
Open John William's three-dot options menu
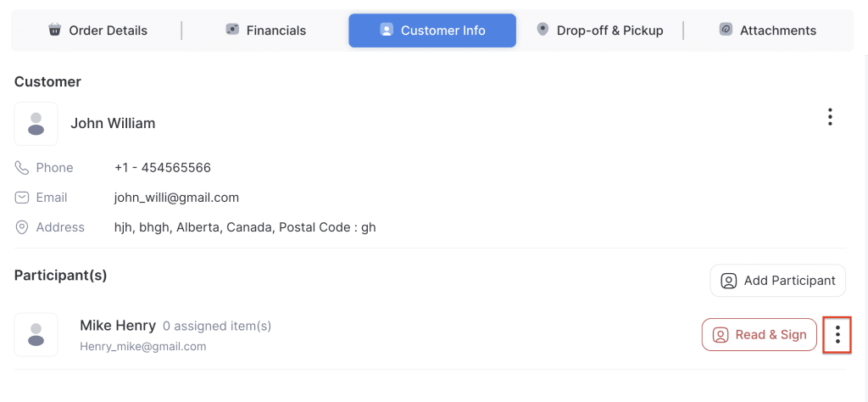[830, 117]
